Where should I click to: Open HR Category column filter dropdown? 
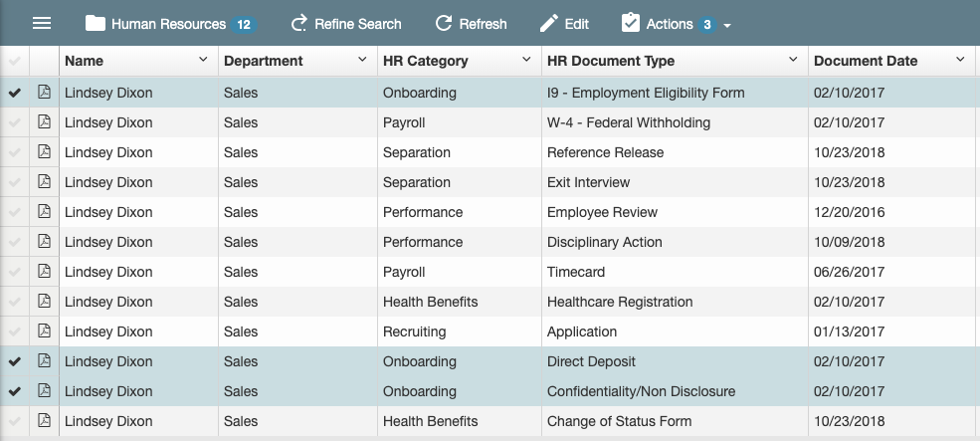526,61
